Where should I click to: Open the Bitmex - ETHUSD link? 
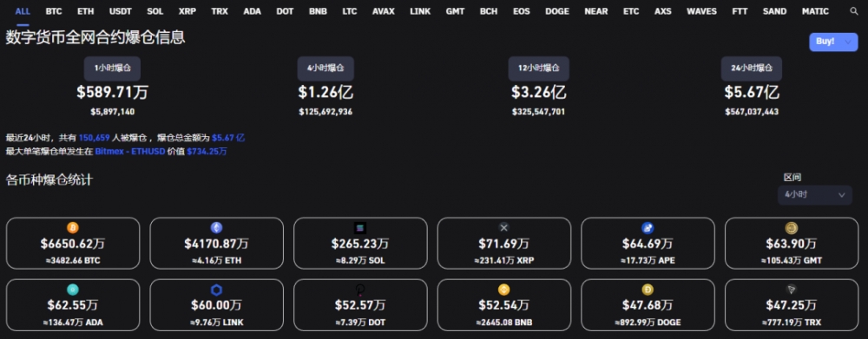pos(130,151)
